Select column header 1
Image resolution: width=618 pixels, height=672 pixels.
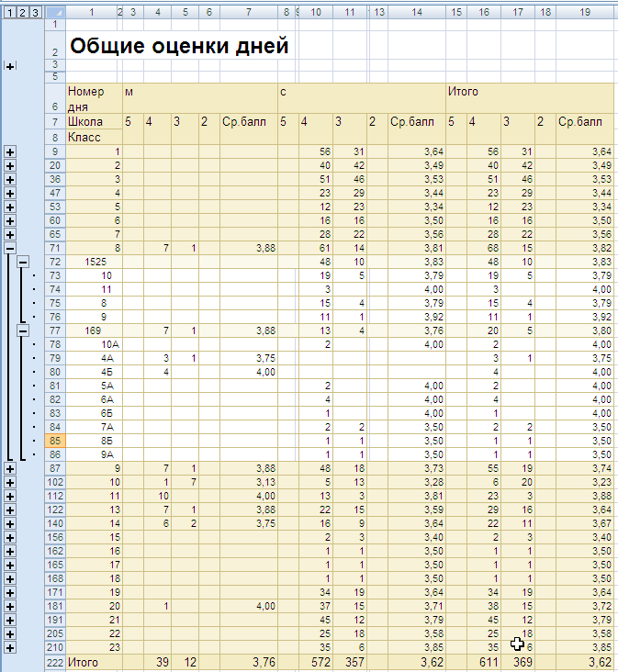tap(91, 13)
